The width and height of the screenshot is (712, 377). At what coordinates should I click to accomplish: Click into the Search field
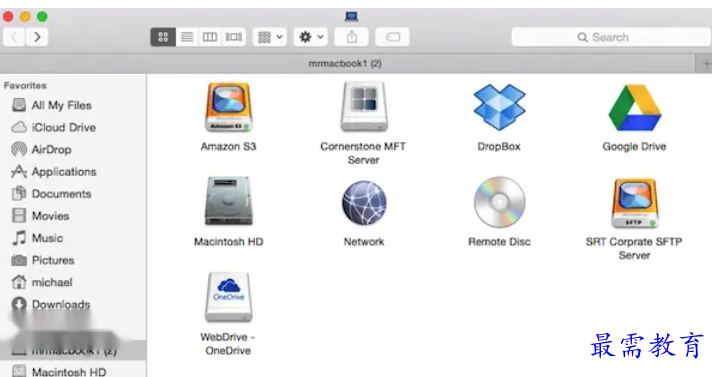(x=611, y=37)
